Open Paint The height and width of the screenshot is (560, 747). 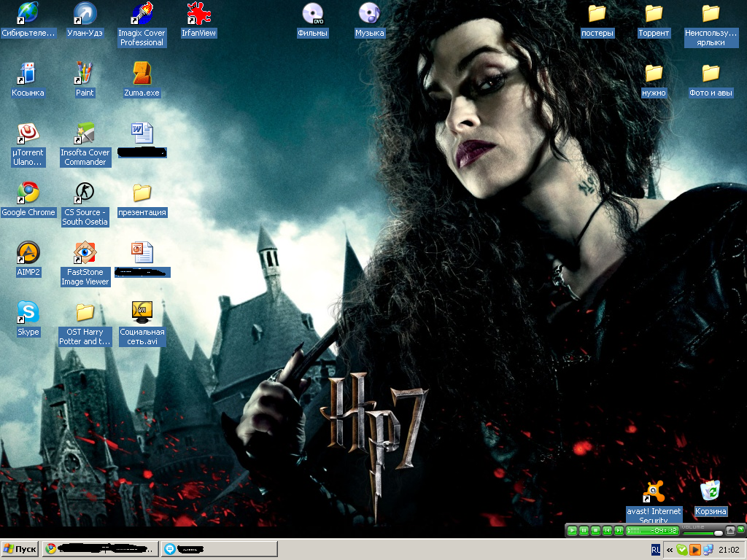click(84, 73)
